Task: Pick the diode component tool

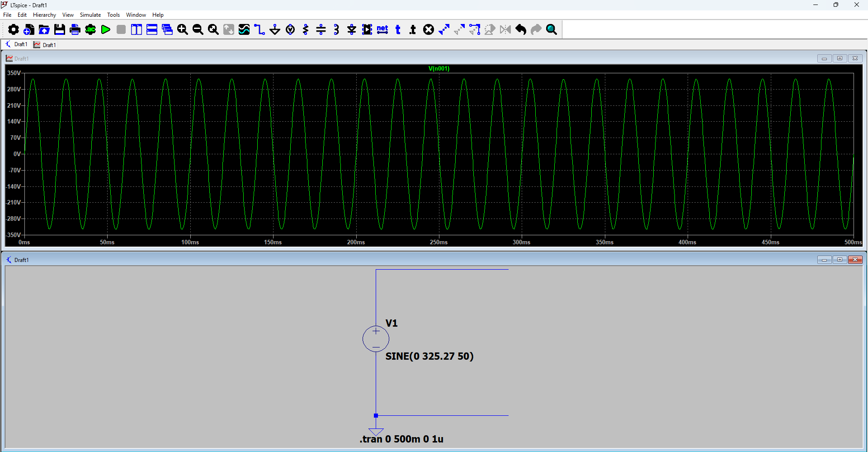Action: [352, 30]
